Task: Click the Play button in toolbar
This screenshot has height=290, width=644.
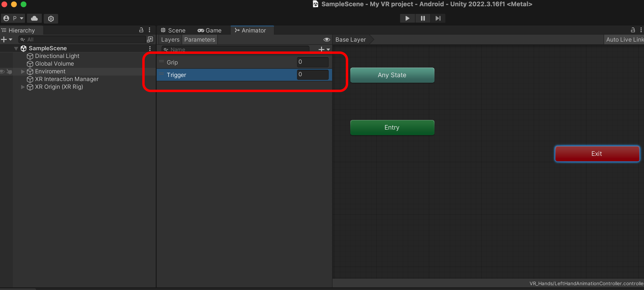Action: pyautogui.click(x=407, y=18)
